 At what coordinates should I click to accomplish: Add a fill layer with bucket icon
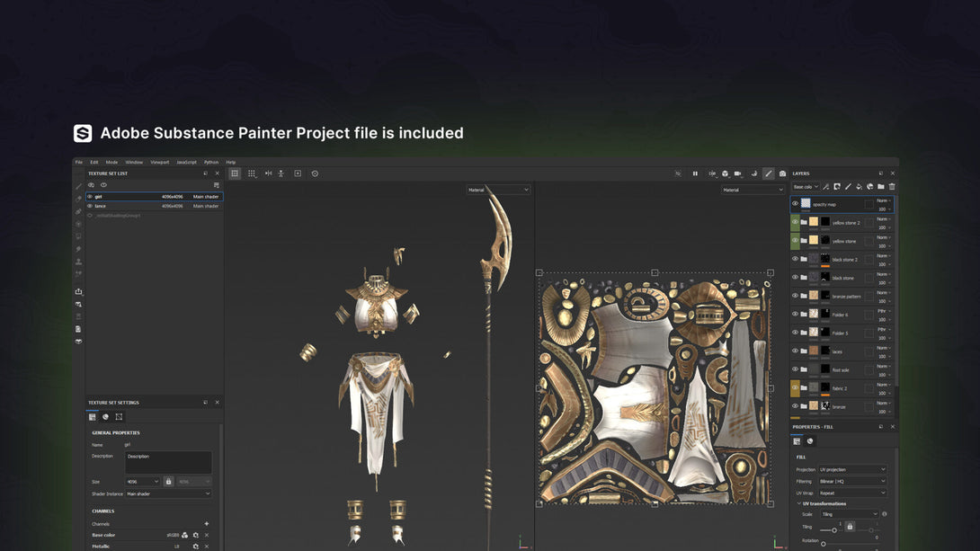tap(860, 187)
